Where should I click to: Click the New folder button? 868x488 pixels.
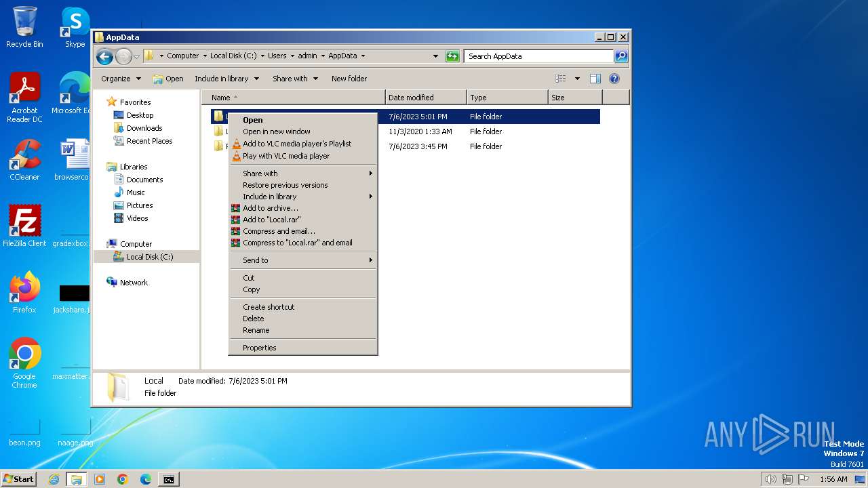pyautogui.click(x=349, y=79)
